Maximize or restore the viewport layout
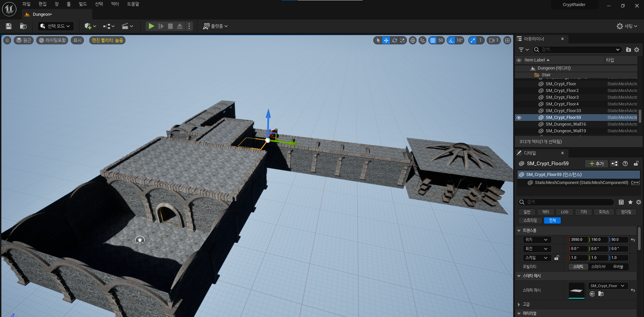 (507, 40)
